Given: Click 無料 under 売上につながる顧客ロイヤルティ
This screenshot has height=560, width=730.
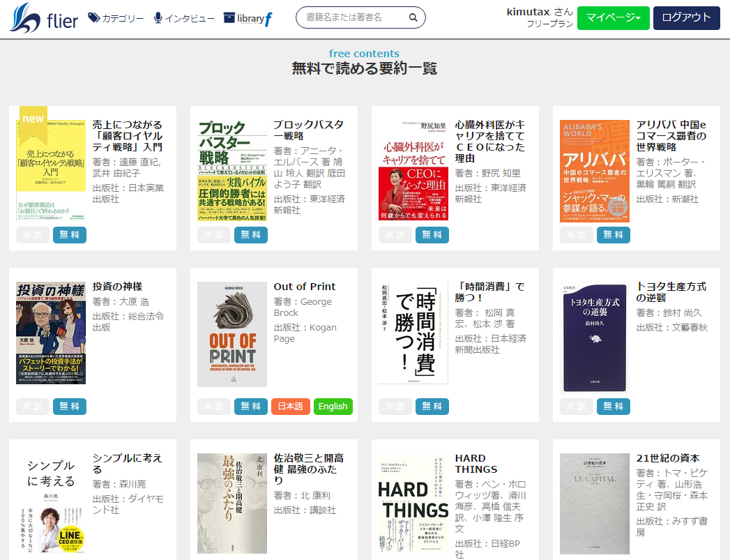Looking at the screenshot, I should (x=69, y=235).
